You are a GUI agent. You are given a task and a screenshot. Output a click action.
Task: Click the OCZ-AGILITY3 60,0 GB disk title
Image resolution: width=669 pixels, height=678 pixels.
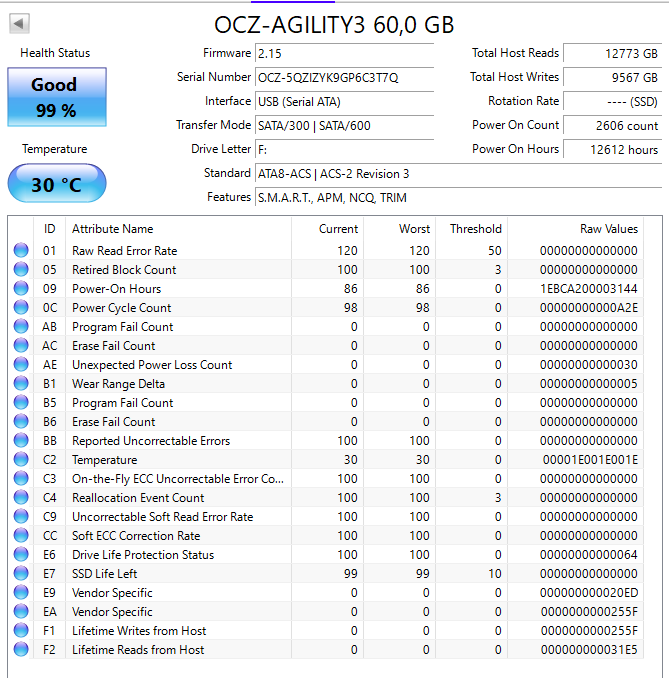[x=340, y=24]
